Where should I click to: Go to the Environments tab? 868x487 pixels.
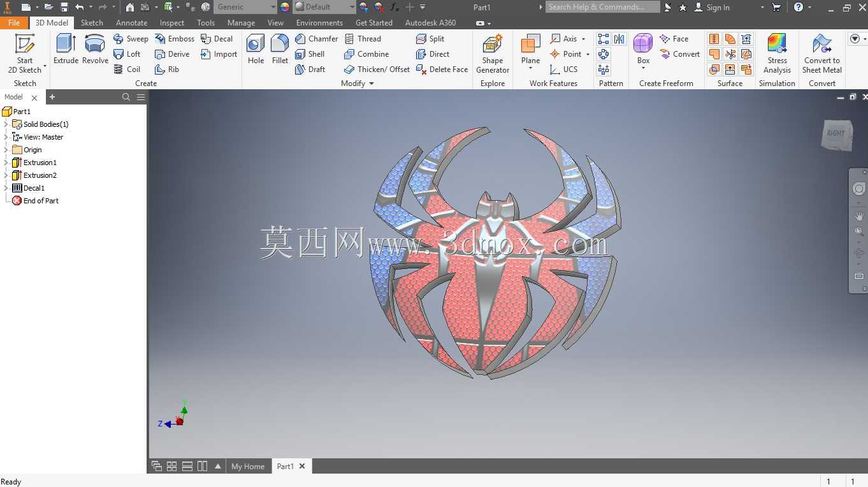(x=319, y=22)
